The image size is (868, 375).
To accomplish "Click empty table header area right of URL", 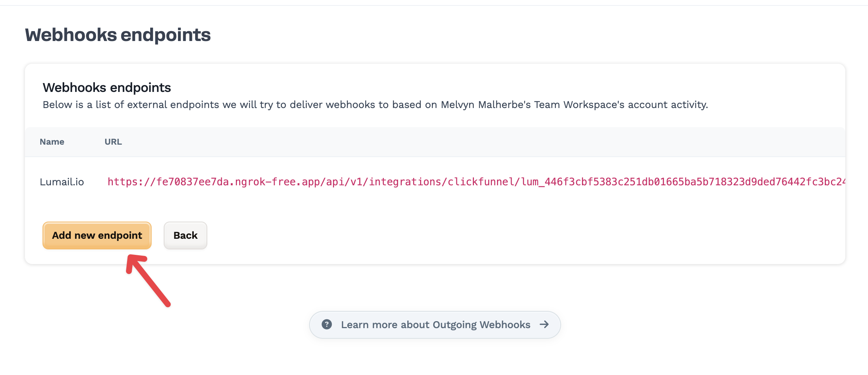I will click(x=476, y=142).
